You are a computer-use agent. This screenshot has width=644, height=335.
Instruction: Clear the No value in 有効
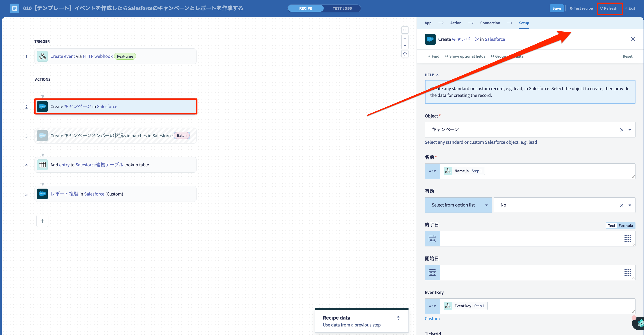click(622, 205)
